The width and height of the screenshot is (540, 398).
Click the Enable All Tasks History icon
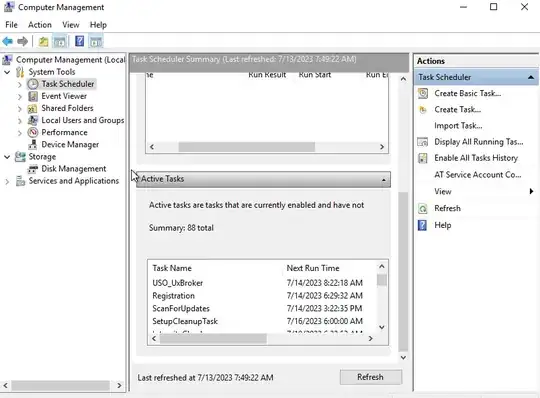(x=423, y=158)
